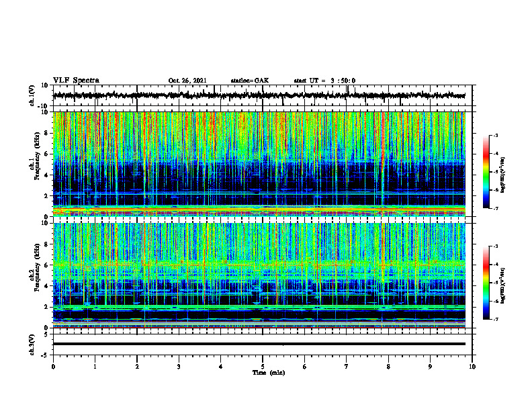
Task: Click the ch.2 spectrogram color bar
Action: (x=486, y=283)
